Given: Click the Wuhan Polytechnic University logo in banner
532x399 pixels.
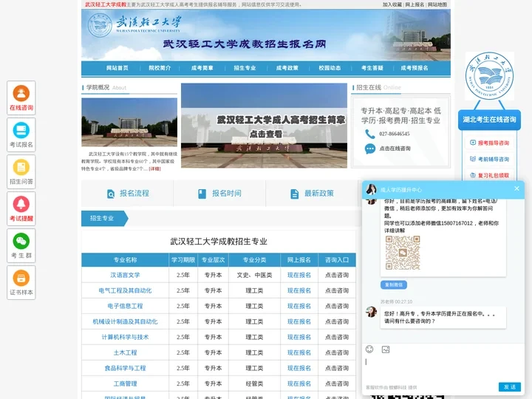Looking at the screenshot, I should [x=134, y=24].
